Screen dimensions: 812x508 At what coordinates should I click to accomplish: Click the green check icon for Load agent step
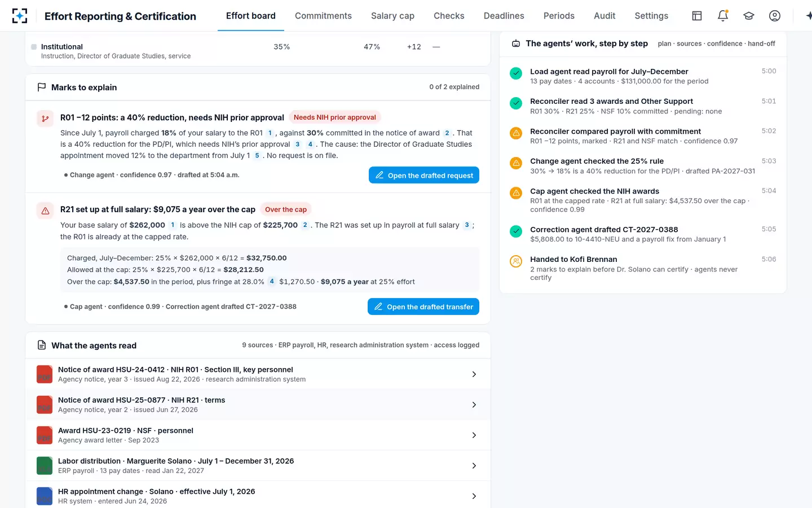[516, 73]
